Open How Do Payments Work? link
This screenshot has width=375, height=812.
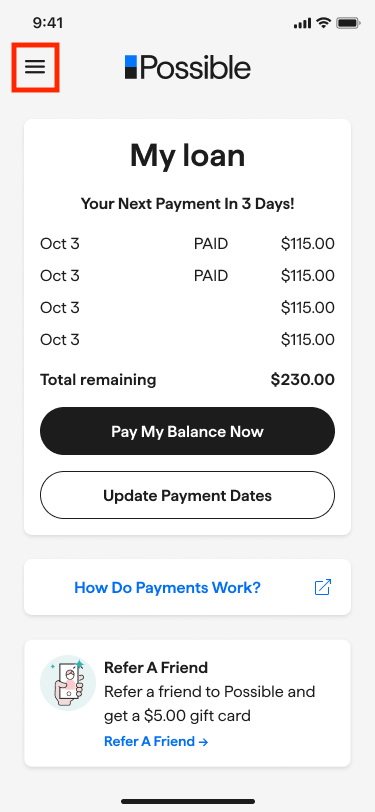point(167,587)
